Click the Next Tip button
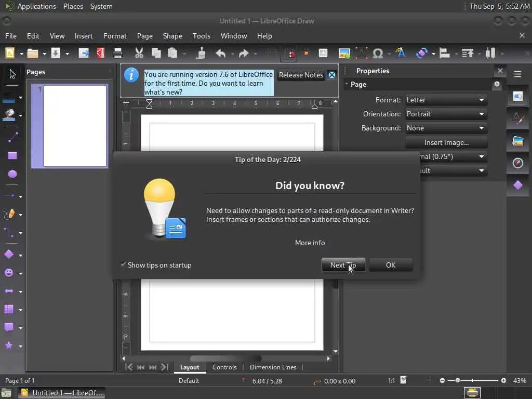This screenshot has width=532, height=399. [343, 265]
